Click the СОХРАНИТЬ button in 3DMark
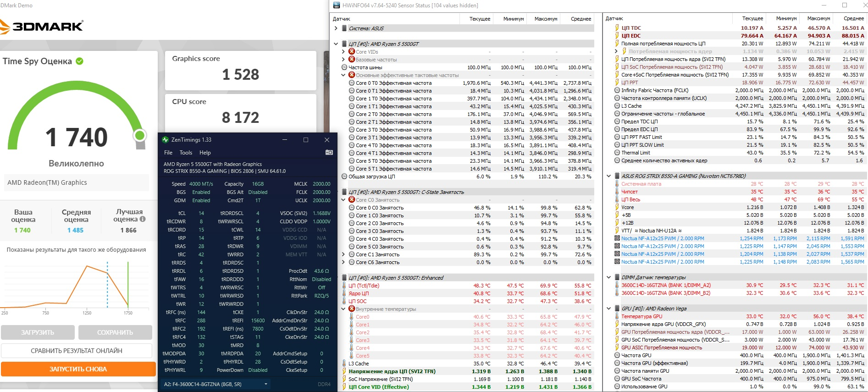Image resolution: width=868 pixels, height=392 pixels. coord(115,332)
